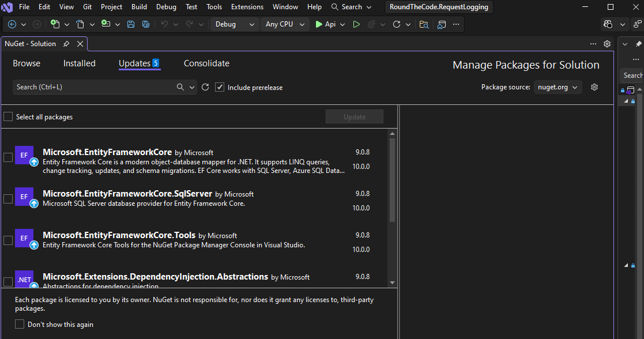Click the Save All toolbar icon
The height and width of the screenshot is (339, 644).
point(145,24)
